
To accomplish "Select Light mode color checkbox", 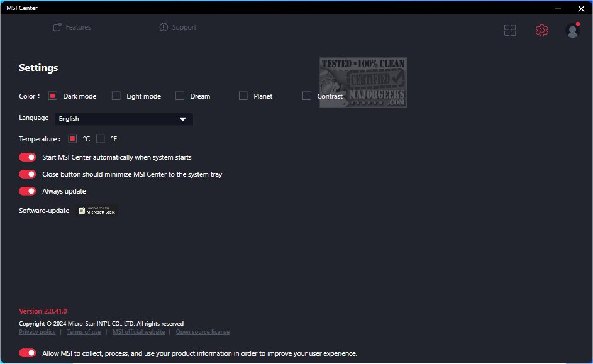I will click(116, 96).
